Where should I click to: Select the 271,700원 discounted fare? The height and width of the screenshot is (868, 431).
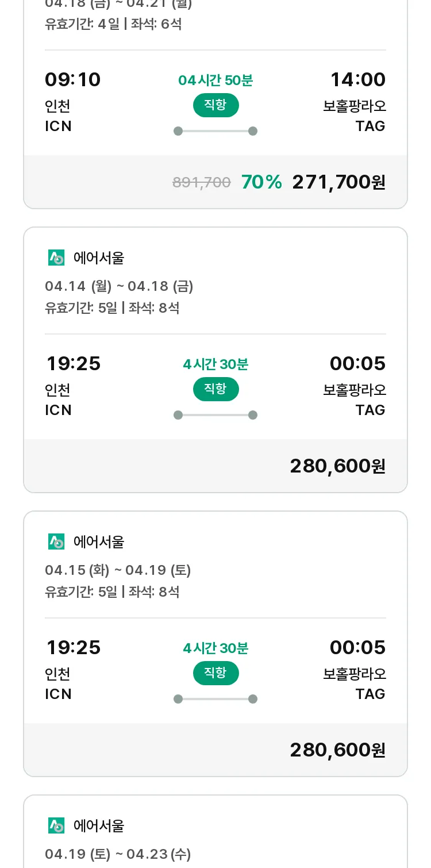(338, 182)
